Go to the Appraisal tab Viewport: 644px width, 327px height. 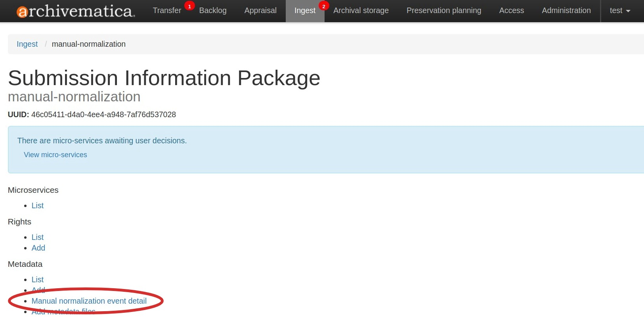tap(260, 11)
